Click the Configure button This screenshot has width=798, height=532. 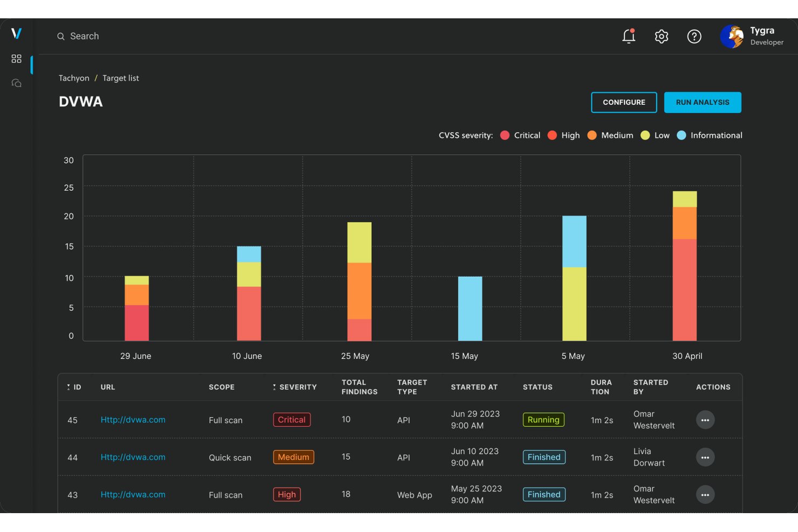[624, 102]
